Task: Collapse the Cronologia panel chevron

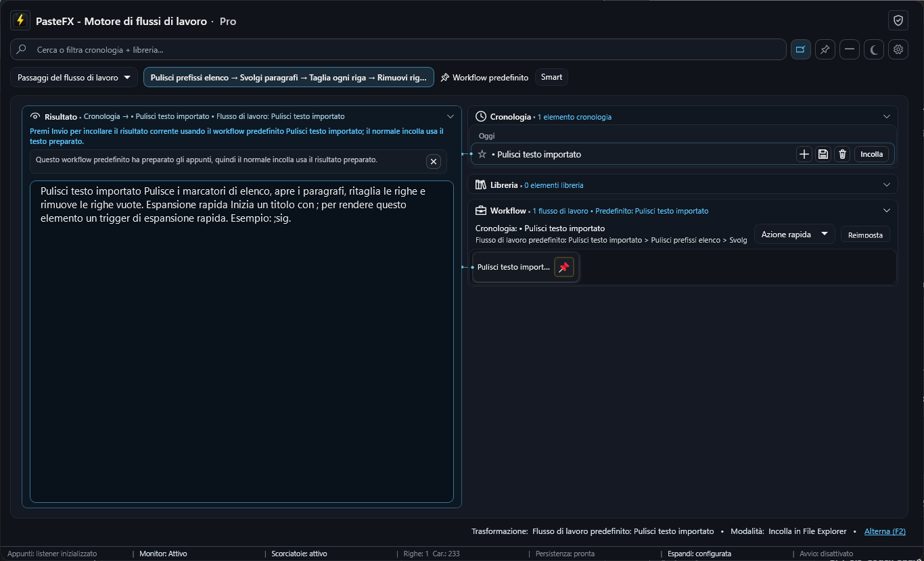Action: (x=887, y=117)
